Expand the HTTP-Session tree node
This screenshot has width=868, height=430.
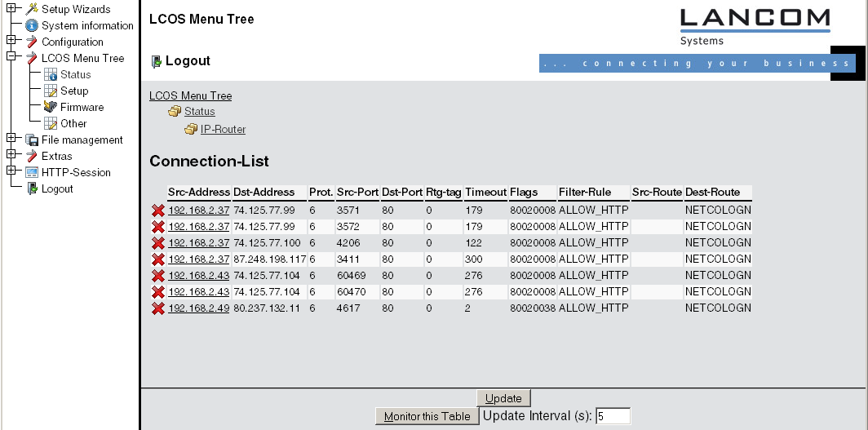coord(11,171)
